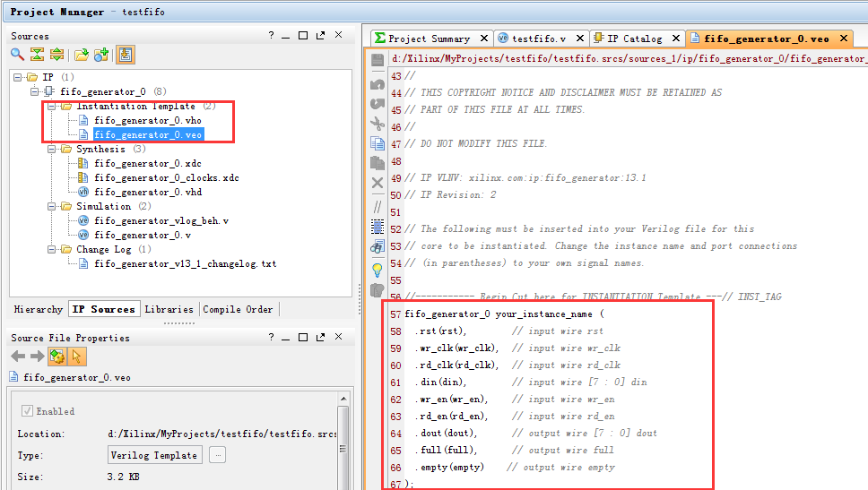Viewport: 868px width, 490px height.
Task: Click the Undo icon in editor toolbar
Action: [x=378, y=84]
